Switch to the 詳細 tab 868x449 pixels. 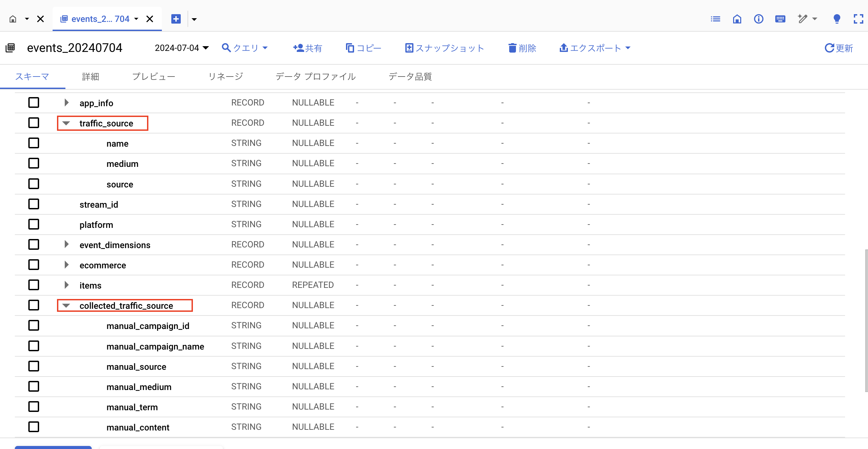click(x=90, y=77)
